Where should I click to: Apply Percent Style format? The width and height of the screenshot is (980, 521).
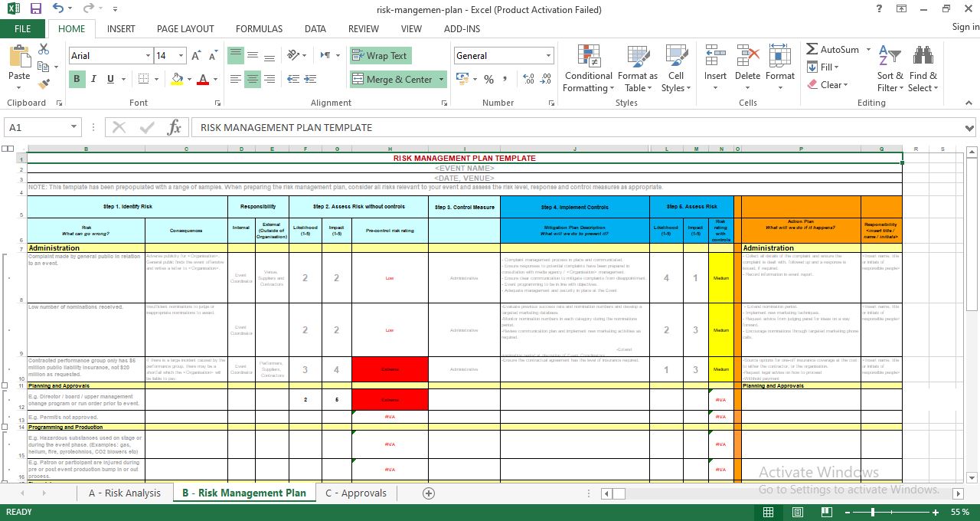click(x=488, y=79)
